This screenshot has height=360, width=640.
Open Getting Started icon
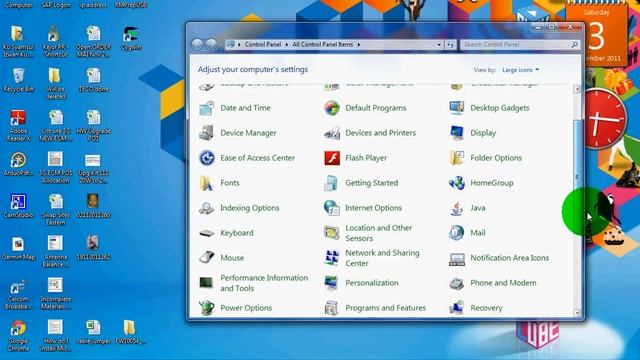332,183
